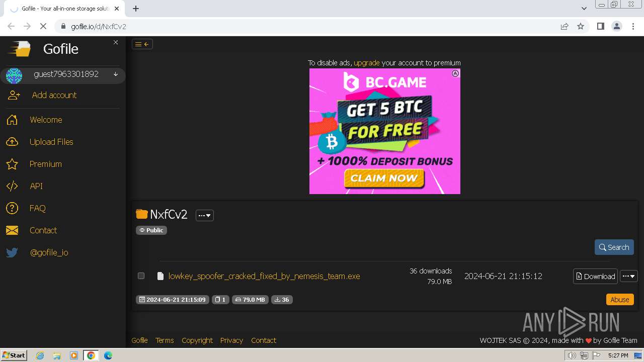Stop loading the page
This screenshot has width=644, height=362.
coord(43,26)
